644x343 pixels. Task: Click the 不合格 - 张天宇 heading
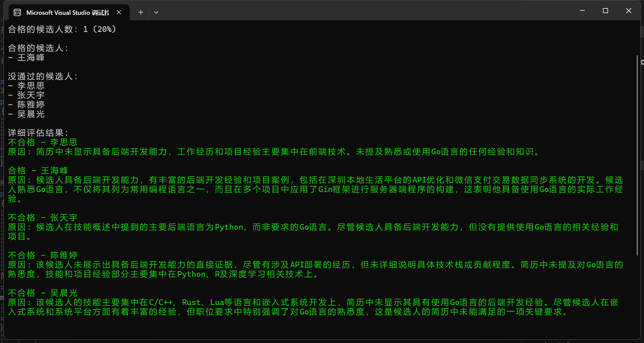coord(43,218)
